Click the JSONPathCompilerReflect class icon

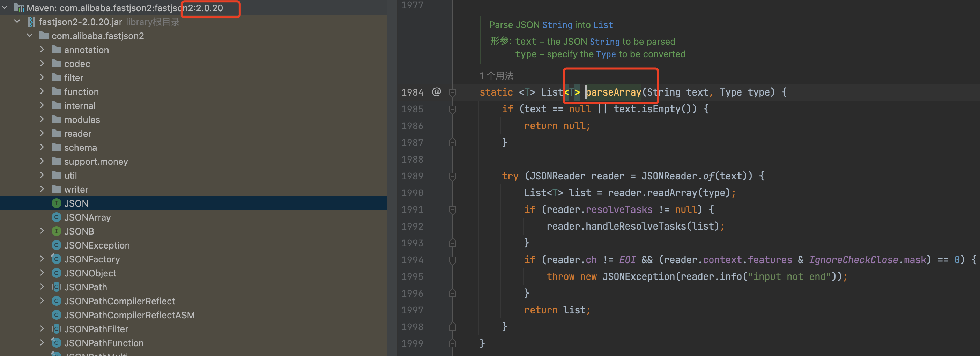click(x=56, y=301)
